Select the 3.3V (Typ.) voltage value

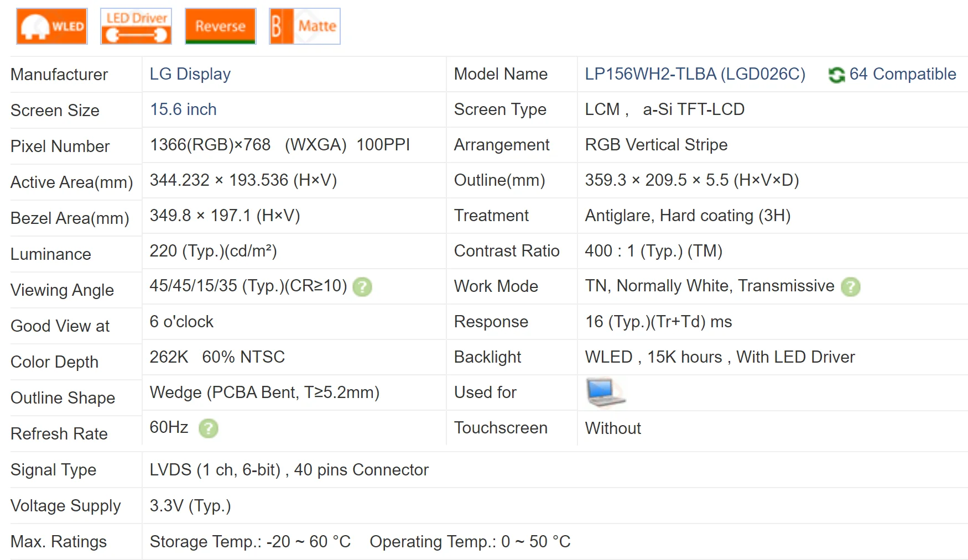[190, 505]
